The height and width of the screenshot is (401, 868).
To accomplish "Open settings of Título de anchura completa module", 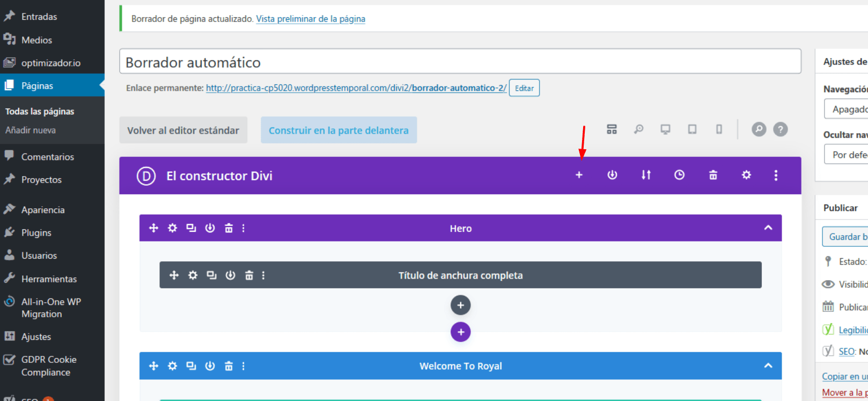I will (x=193, y=275).
